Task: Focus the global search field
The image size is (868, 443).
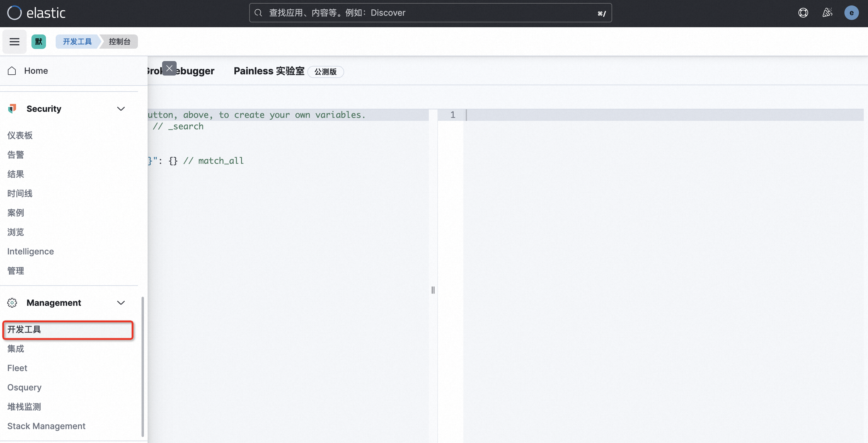Action: [430, 13]
